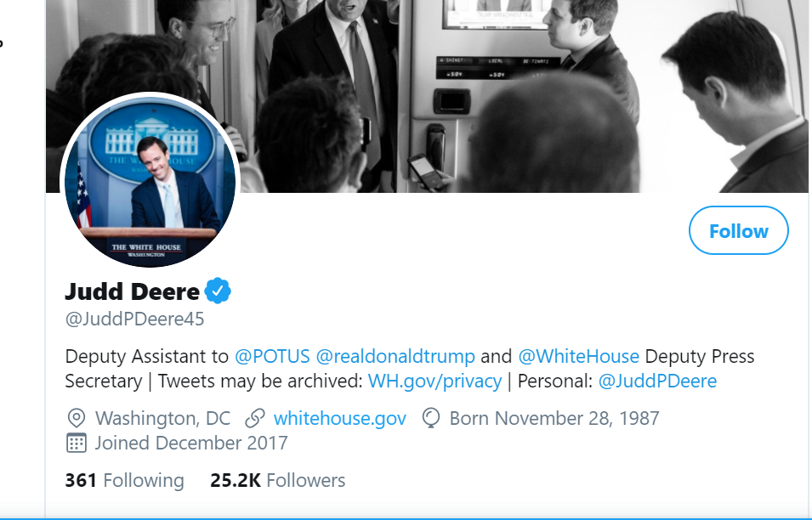Click the Follow button
The height and width of the screenshot is (520, 812).
738,231
